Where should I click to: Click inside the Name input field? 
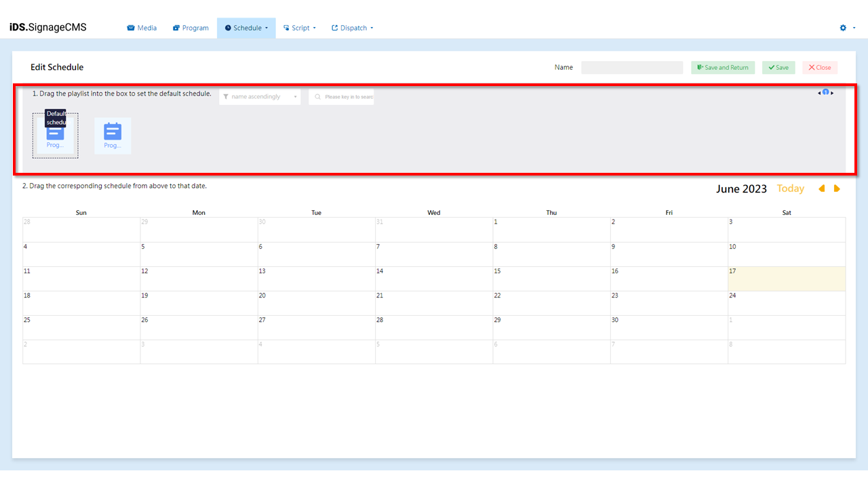[x=631, y=67]
